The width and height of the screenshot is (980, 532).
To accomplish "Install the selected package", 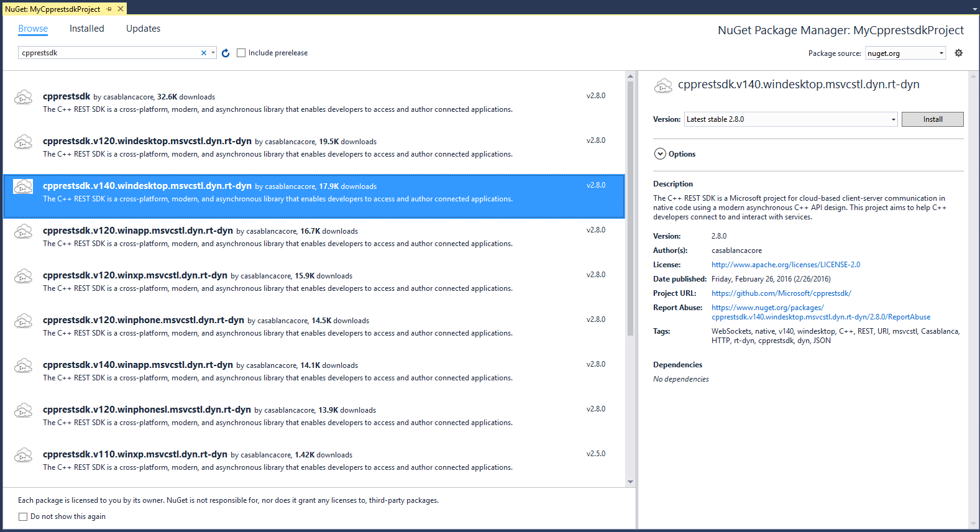I will click(x=932, y=119).
